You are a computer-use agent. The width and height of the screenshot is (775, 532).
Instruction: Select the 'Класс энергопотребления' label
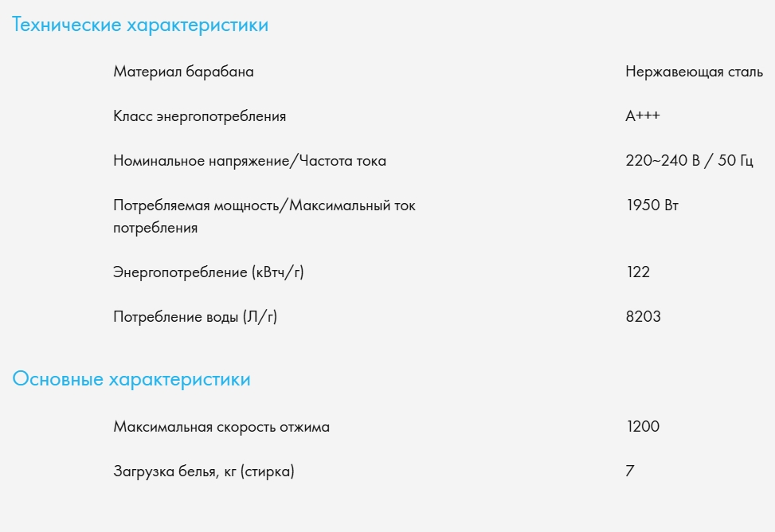click(199, 117)
